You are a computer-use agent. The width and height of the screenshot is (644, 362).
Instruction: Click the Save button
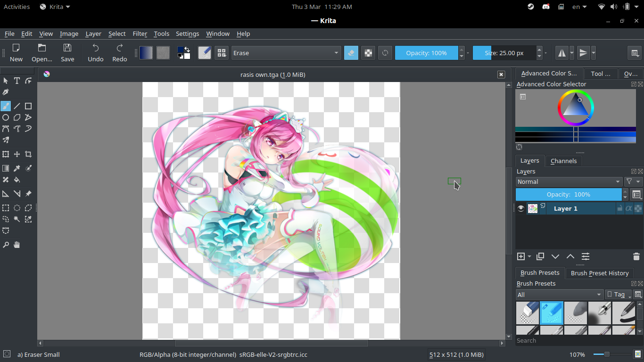click(67, 53)
